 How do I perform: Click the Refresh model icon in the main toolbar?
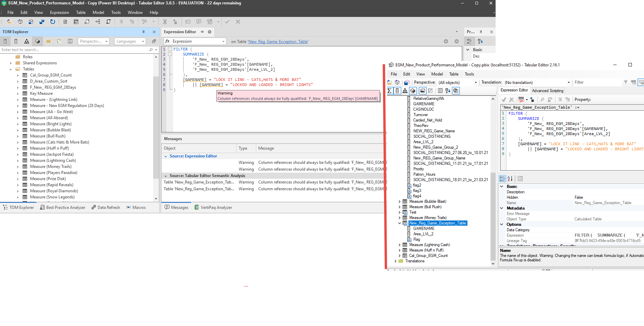[x=53, y=22]
